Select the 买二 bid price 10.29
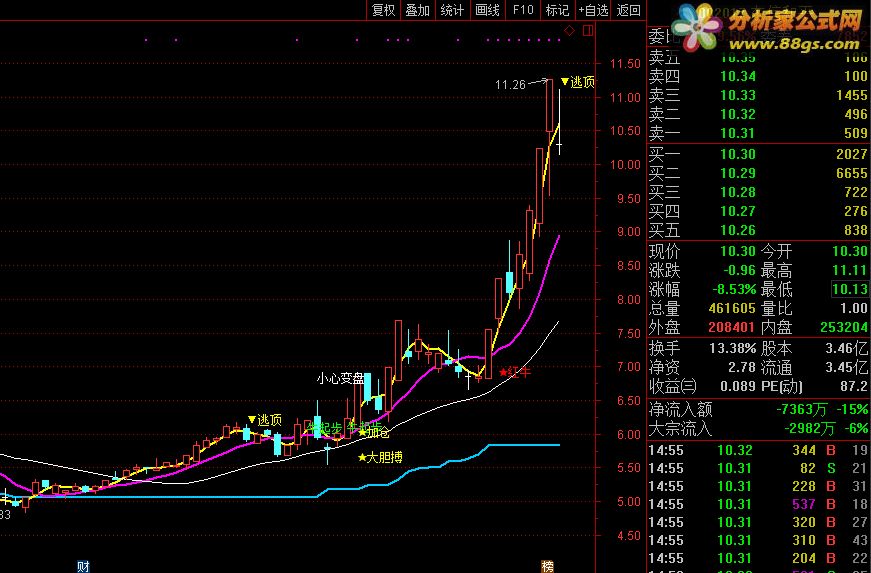Image resolution: width=871 pixels, height=573 pixels. click(x=738, y=173)
